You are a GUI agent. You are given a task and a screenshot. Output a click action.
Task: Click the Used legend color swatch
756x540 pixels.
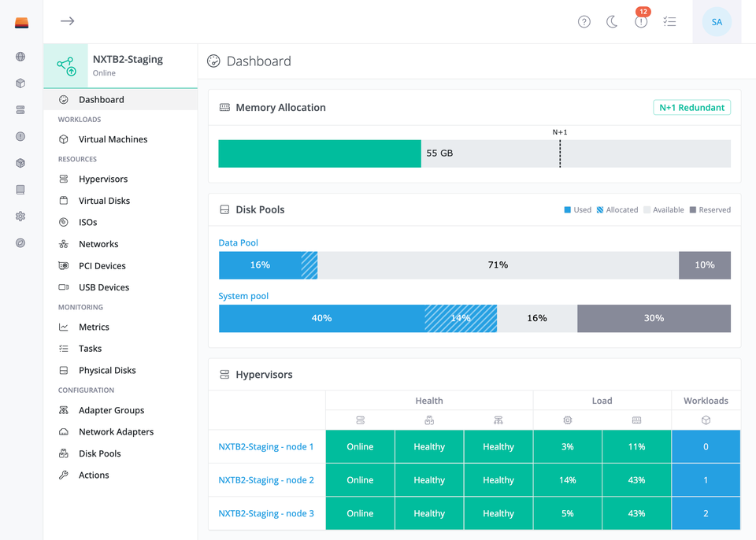(x=568, y=209)
